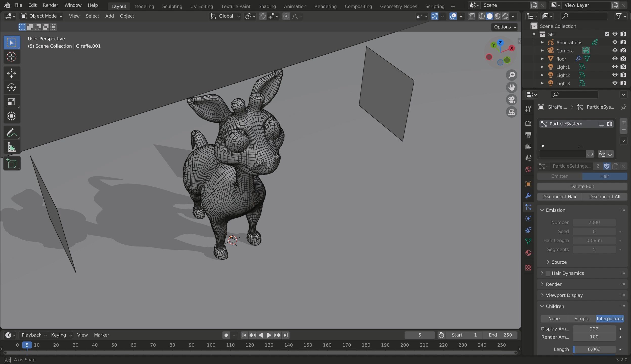Hide the floor object in viewport
Viewport: 631px width, 364px height.
click(615, 58)
